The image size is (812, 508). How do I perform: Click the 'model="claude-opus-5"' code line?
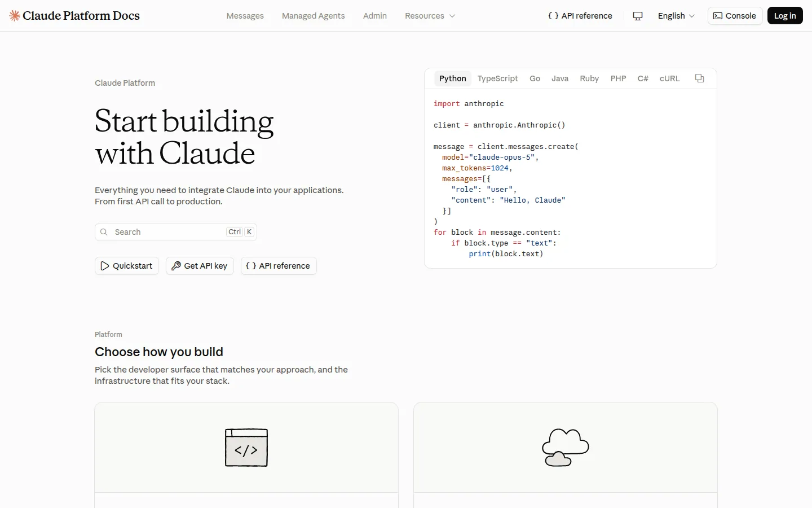[490, 157]
